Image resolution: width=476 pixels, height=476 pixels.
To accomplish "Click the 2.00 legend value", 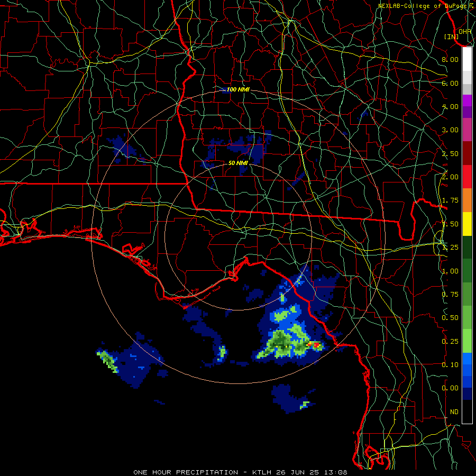I will point(450,177).
